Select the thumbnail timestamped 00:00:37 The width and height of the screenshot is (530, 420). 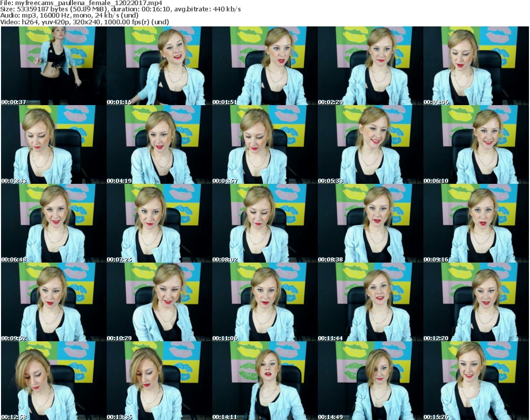pyautogui.click(x=54, y=66)
